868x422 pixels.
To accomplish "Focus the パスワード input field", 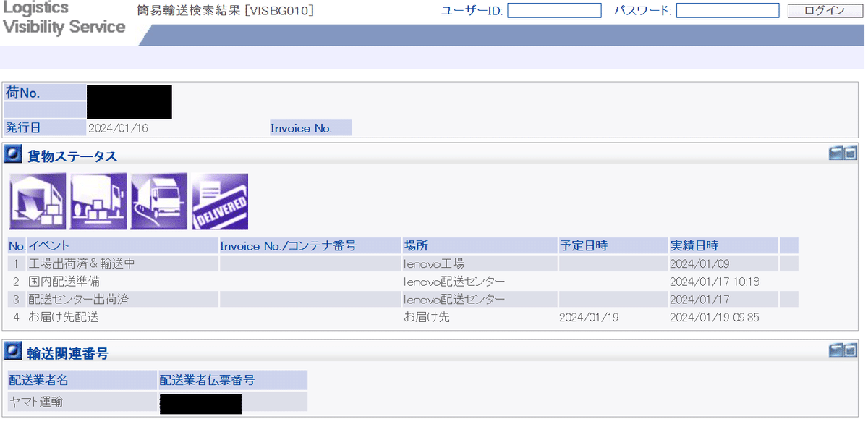I will point(728,10).
